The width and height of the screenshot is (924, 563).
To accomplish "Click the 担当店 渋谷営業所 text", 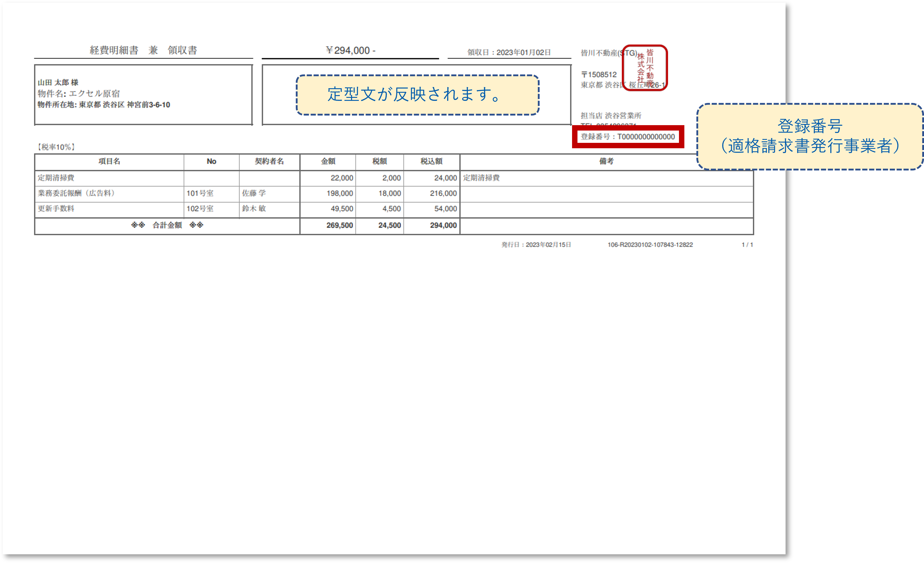I will click(611, 116).
